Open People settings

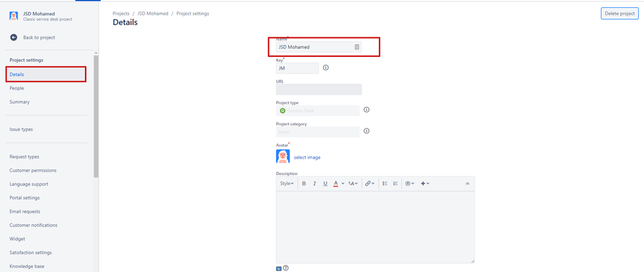pyautogui.click(x=17, y=88)
